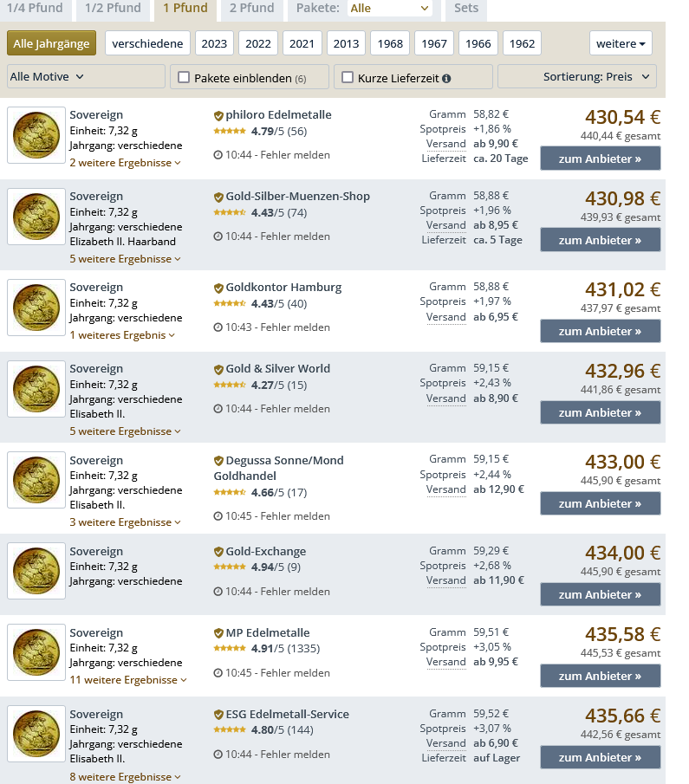Click Sovereign coin thumbnail of Goldkontor Hamburg
The width and height of the screenshot is (689, 784).
pos(36,308)
